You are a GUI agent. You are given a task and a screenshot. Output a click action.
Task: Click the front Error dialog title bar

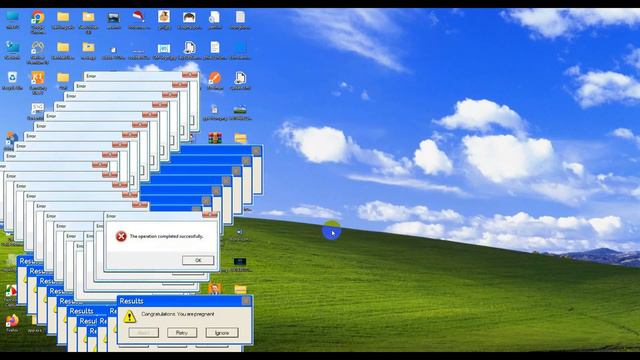(x=161, y=216)
